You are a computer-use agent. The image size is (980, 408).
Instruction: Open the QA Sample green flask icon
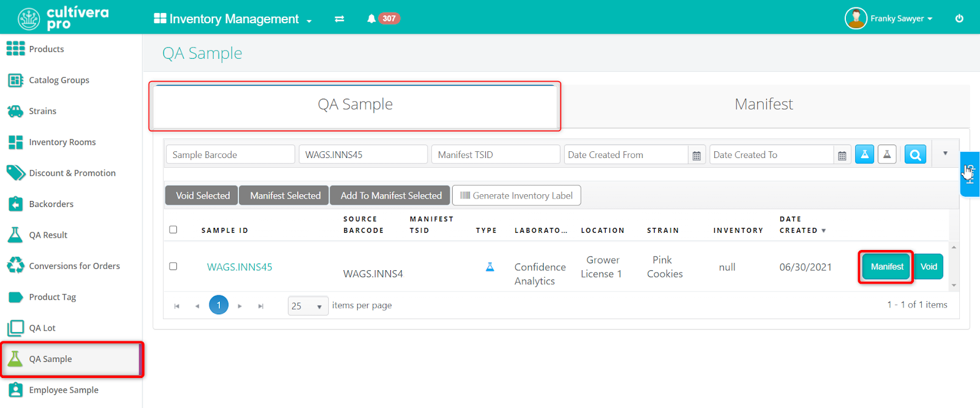15,358
